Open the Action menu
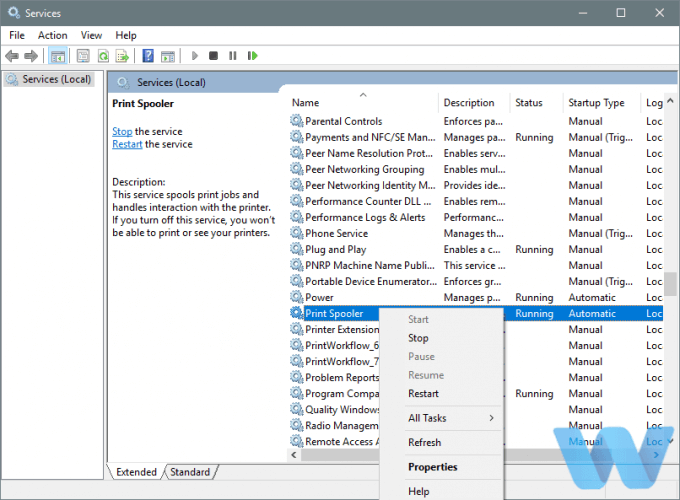 (x=52, y=35)
